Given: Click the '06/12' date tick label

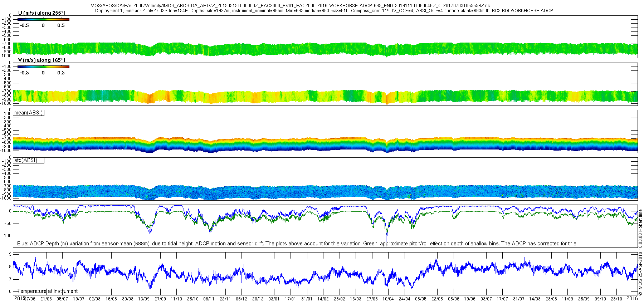Looking at the screenshot, I should (x=241, y=299).
